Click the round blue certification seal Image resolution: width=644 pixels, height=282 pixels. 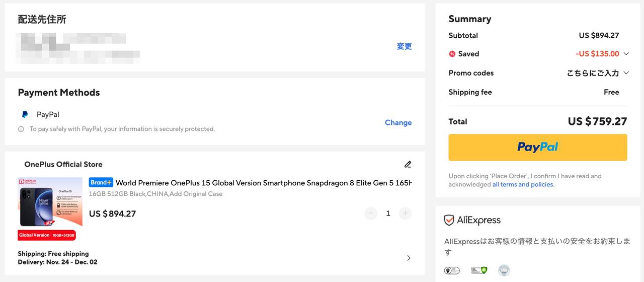pos(504,270)
